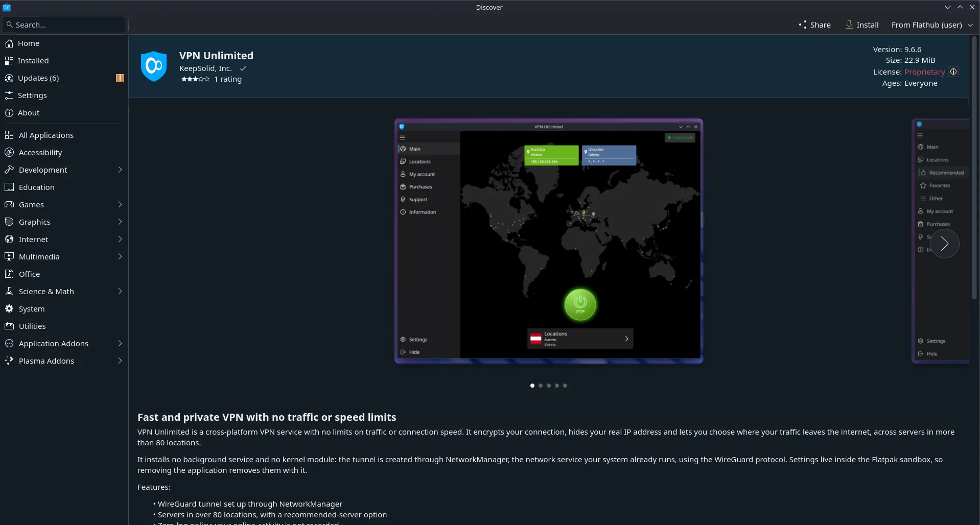Click the VPN Unlimited app title
This screenshot has width=980, height=525.
pyautogui.click(x=216, y=56)
